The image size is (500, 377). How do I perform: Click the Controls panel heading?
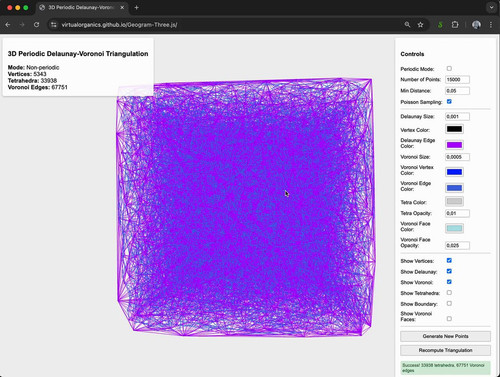point(412,54)
